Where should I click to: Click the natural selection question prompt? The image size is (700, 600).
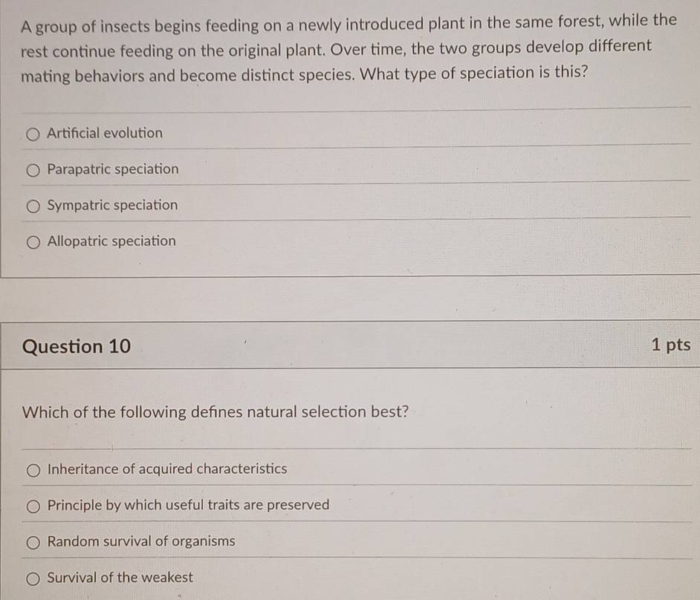[x=215, y=412]
